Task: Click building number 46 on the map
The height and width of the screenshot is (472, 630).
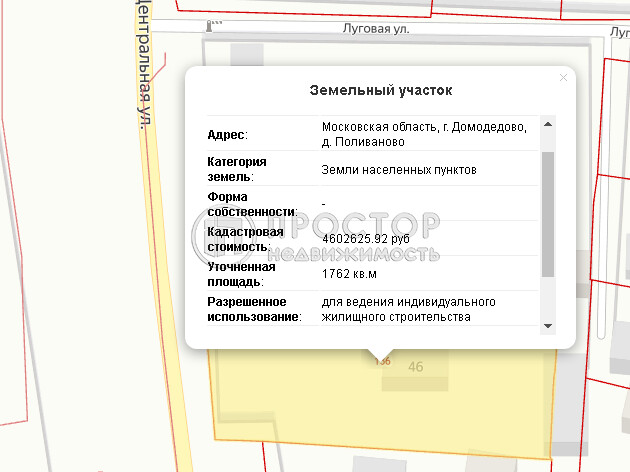Action: pos(416,367)
